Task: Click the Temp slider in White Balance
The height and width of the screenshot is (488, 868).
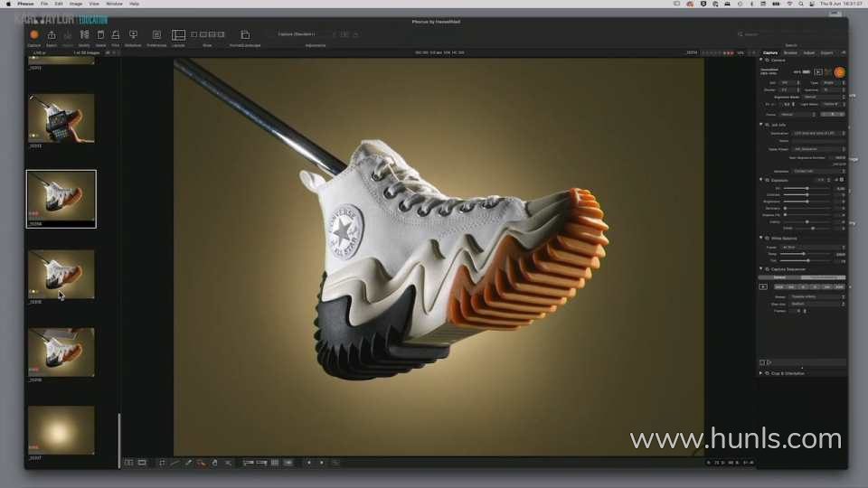Action: [x=807, y=254]
